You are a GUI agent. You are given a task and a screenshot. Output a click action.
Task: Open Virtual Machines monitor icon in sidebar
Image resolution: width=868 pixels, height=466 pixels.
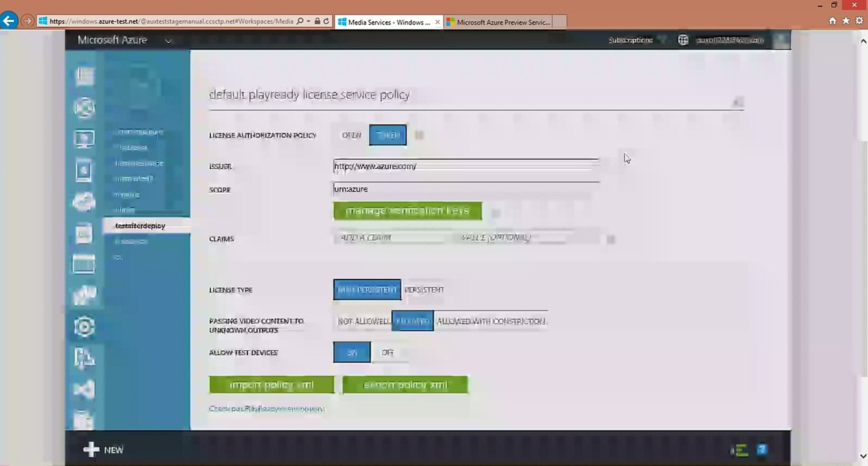(84, 139)
